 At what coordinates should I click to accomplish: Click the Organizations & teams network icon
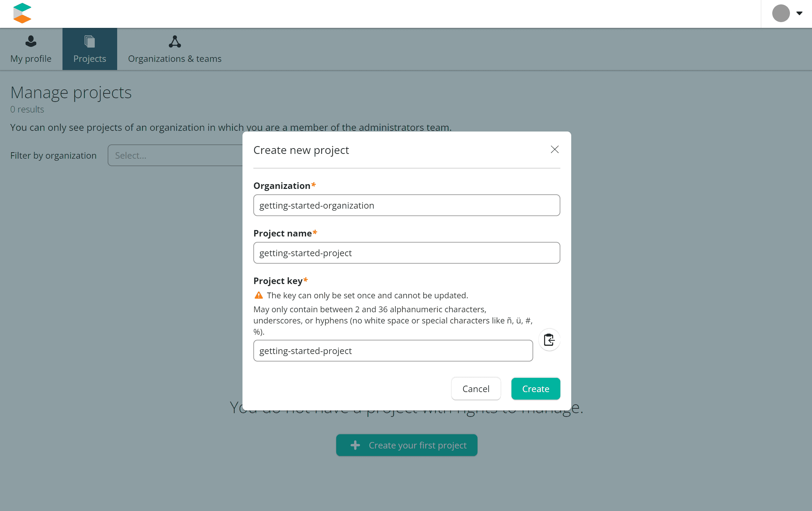[175, 41]
